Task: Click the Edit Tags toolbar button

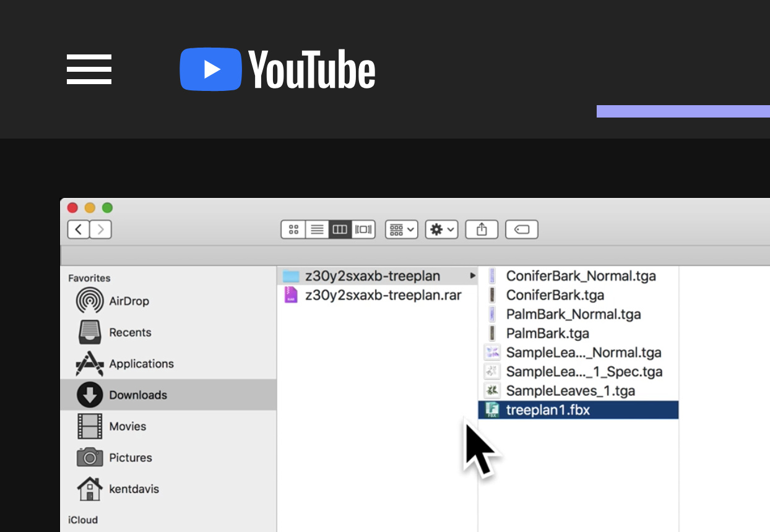Action: [522, 230]
